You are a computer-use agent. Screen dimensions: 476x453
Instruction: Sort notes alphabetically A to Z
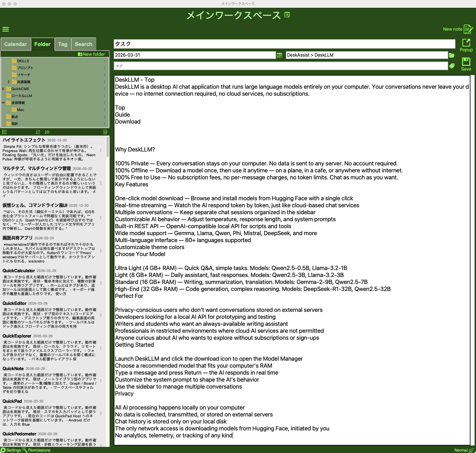pyautogui.click(x=38, y=132)
